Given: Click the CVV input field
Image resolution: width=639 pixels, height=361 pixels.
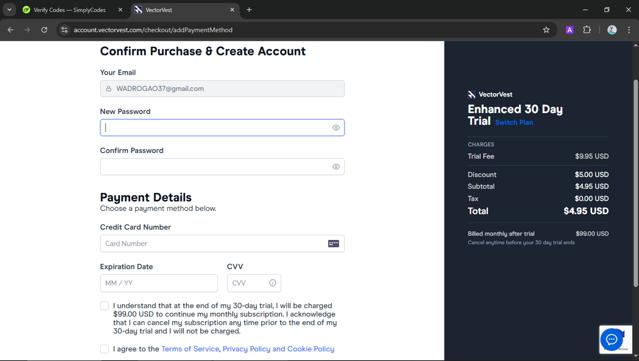Looking at the screenshot, I should (254, 283).
